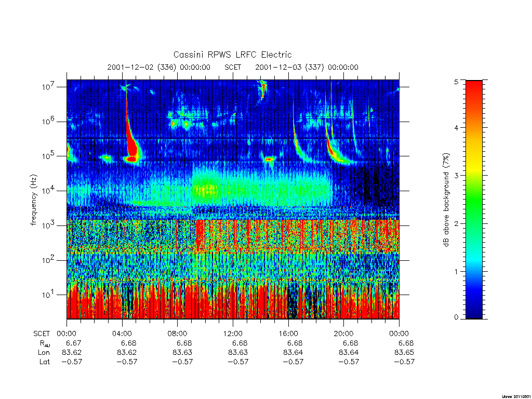Viewport: 532px width, 399px height.
Task: Click the Lon value '83.65'
Action: point(404,353)
